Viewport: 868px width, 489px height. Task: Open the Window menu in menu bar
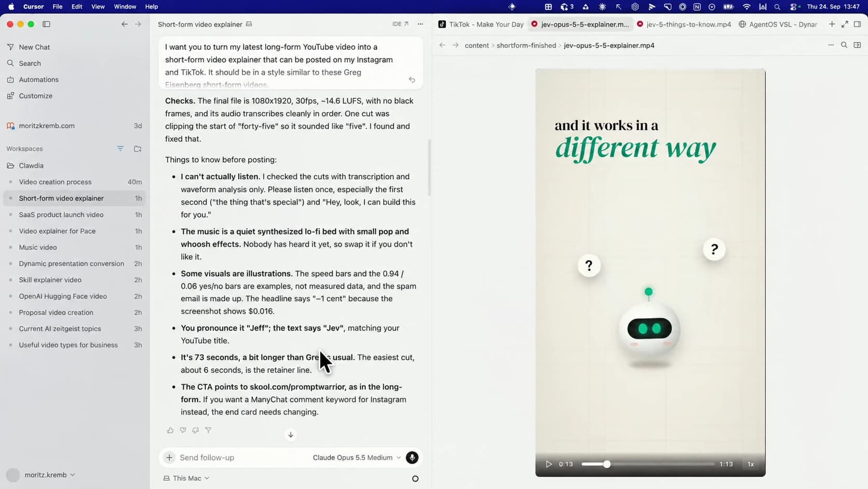point(125,7)
